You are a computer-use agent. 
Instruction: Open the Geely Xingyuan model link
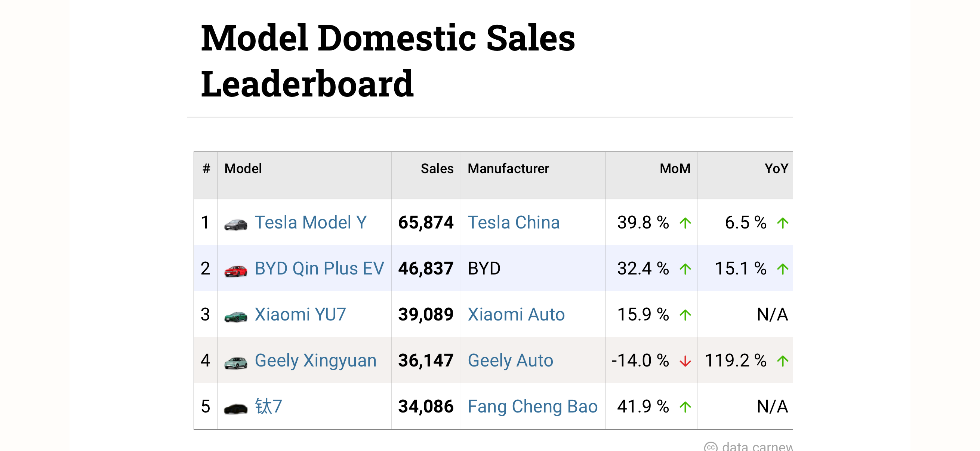[x=315, y=361]
